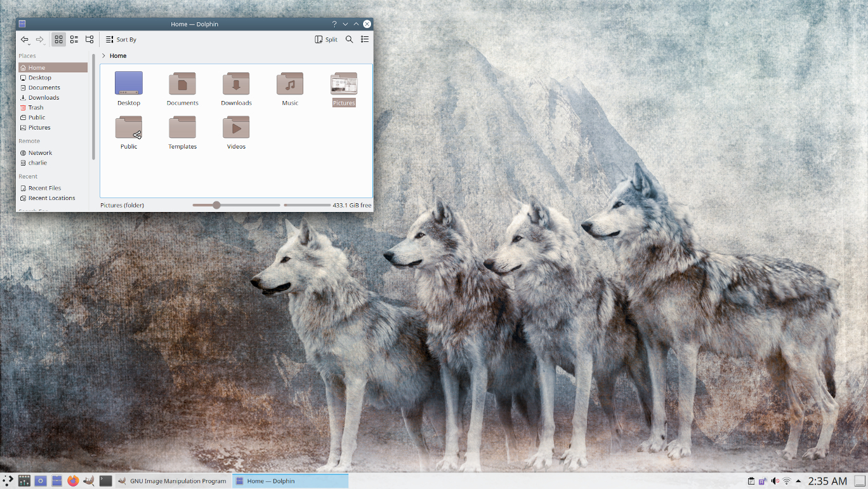Image resolution: width=868 pixels, height=489 pixels.
Task: Launch GIMP from pinned taskbar icon
Action: (89, 481)
